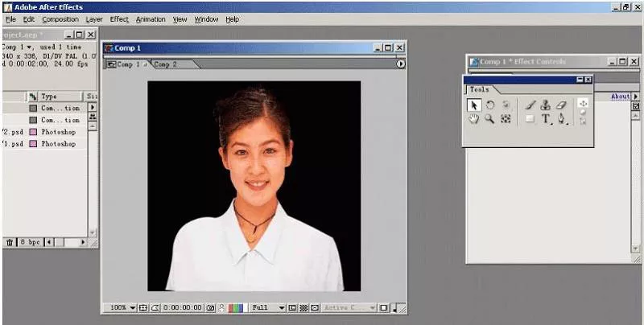Select the arrow Selection tool
Image resolution: width=644 pixels, height=325 pixels.
coord(474,105)
